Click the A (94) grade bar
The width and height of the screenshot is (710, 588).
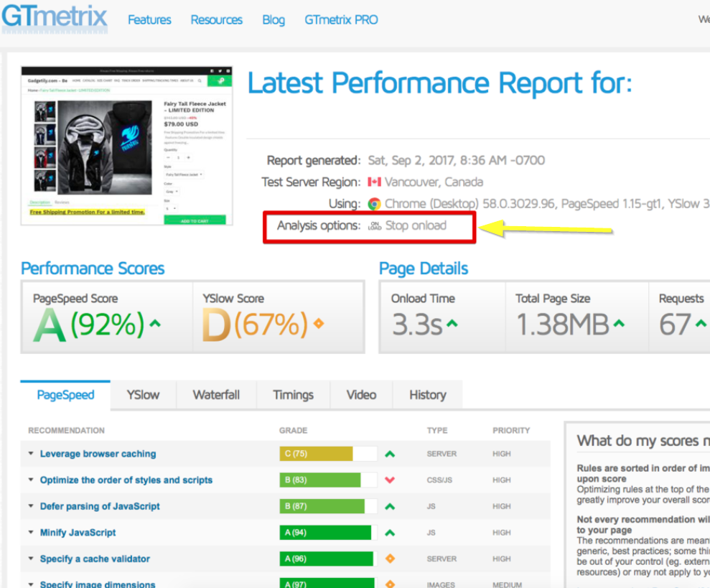tap(328, 533)
